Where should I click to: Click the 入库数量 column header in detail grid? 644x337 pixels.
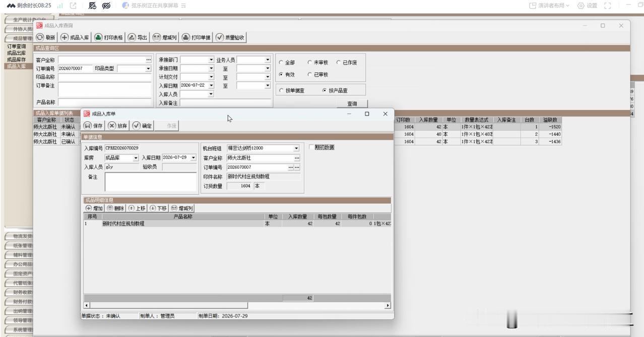(297, 216)
